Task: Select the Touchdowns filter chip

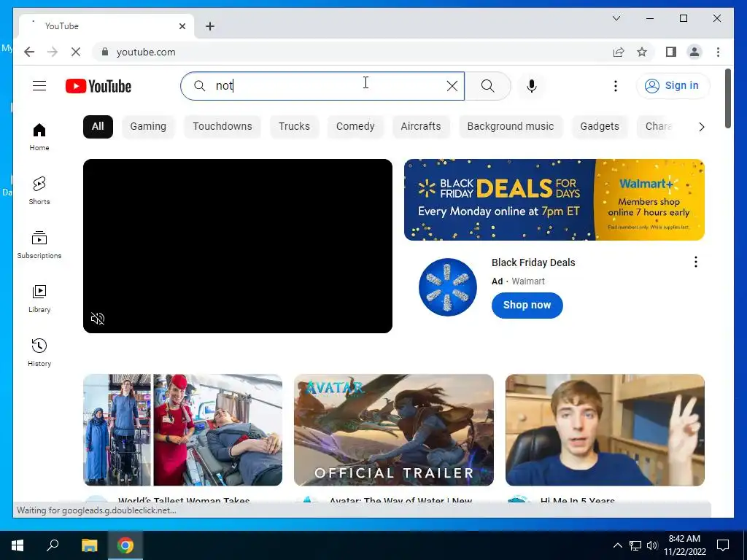Action: pos(222,127)
